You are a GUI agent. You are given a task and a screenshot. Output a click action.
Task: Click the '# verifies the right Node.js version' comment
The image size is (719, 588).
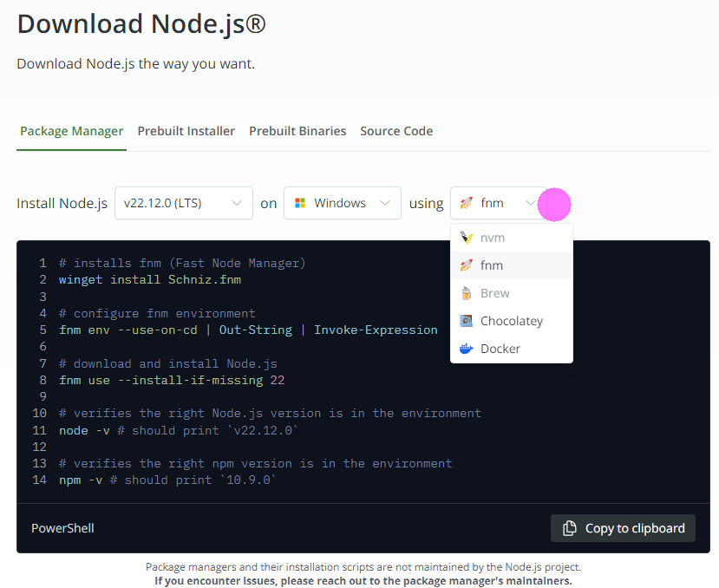[x=270, y=414]
